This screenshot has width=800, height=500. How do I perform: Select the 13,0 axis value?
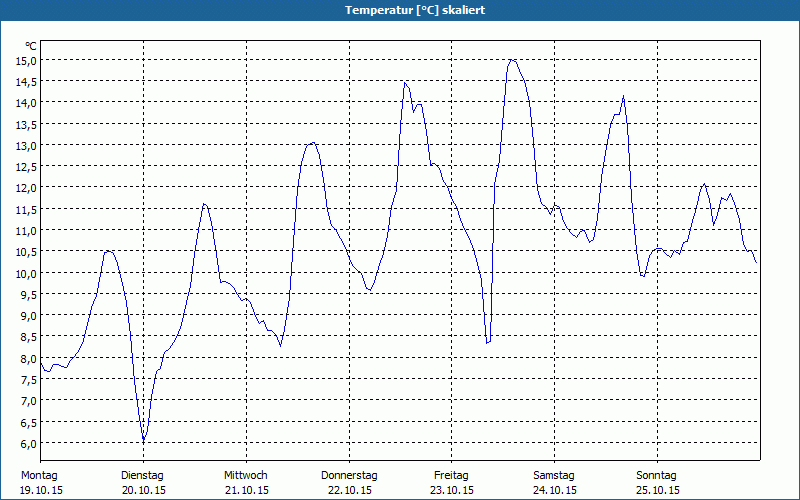tap(27, 145)
